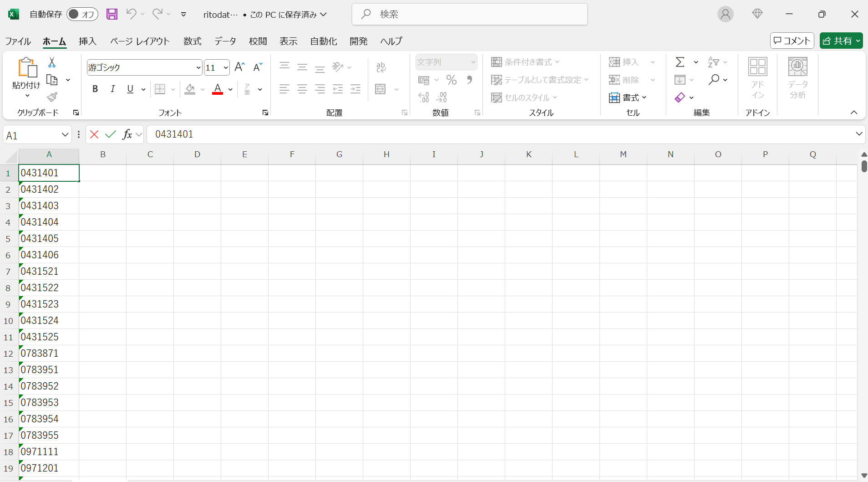Click the Insert Function fx icon
Viewport: 868px width, 482px height.
point(127,134)
